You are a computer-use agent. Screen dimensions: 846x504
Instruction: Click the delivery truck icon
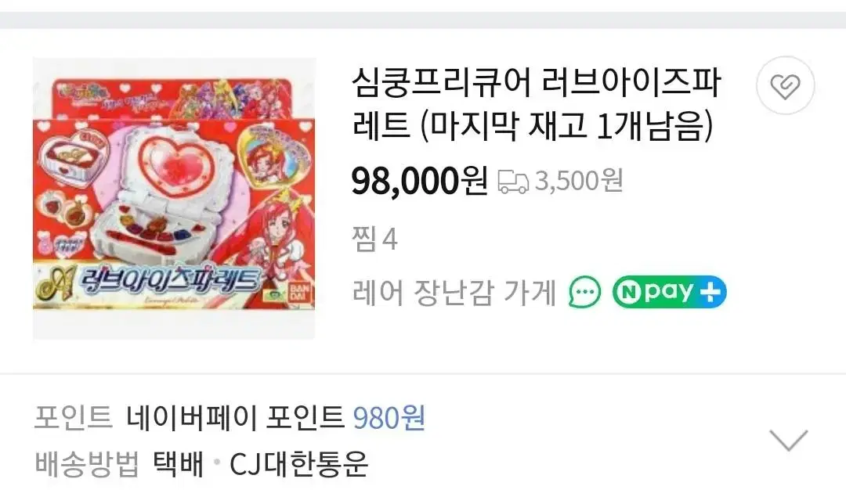point(512,182)
